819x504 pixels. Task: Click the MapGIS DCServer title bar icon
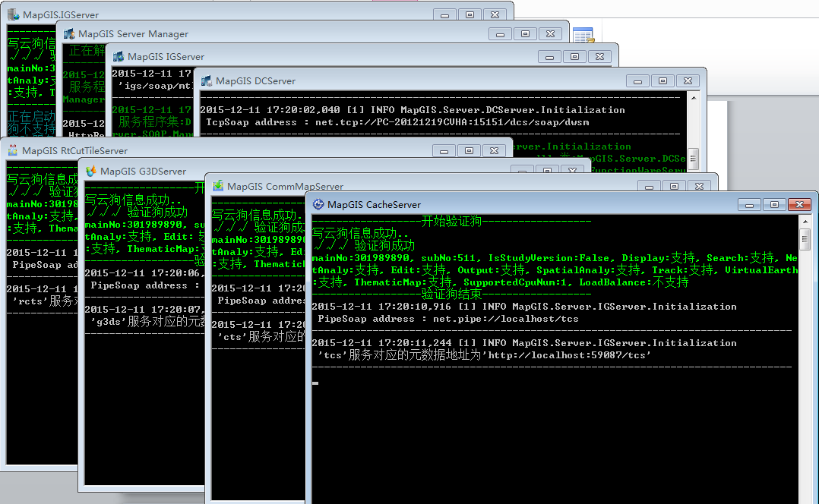coord(207,81)
